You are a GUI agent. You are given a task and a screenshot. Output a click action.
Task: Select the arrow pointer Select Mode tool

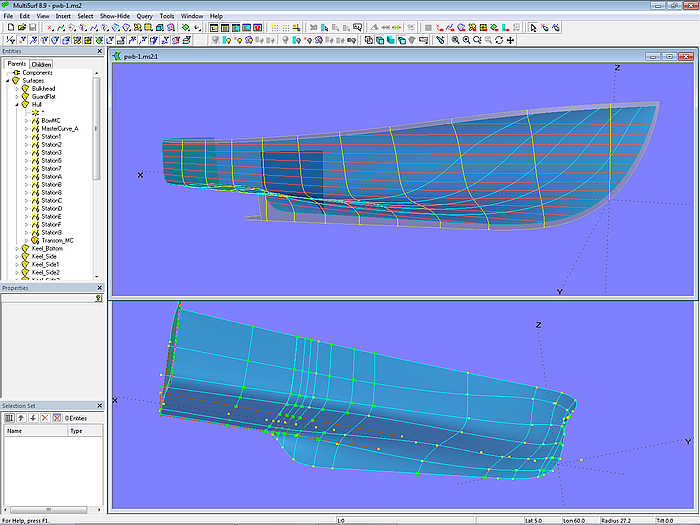tap(533, 28)
